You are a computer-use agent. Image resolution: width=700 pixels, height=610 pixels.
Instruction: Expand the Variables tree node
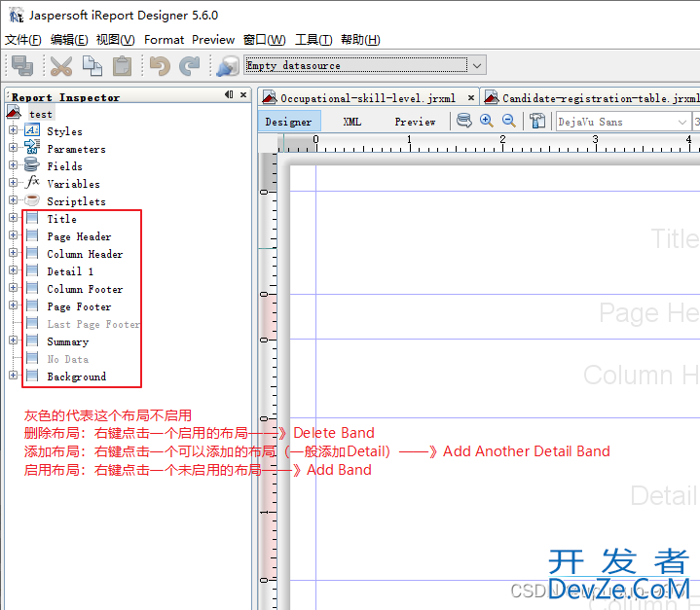(13, 183)
